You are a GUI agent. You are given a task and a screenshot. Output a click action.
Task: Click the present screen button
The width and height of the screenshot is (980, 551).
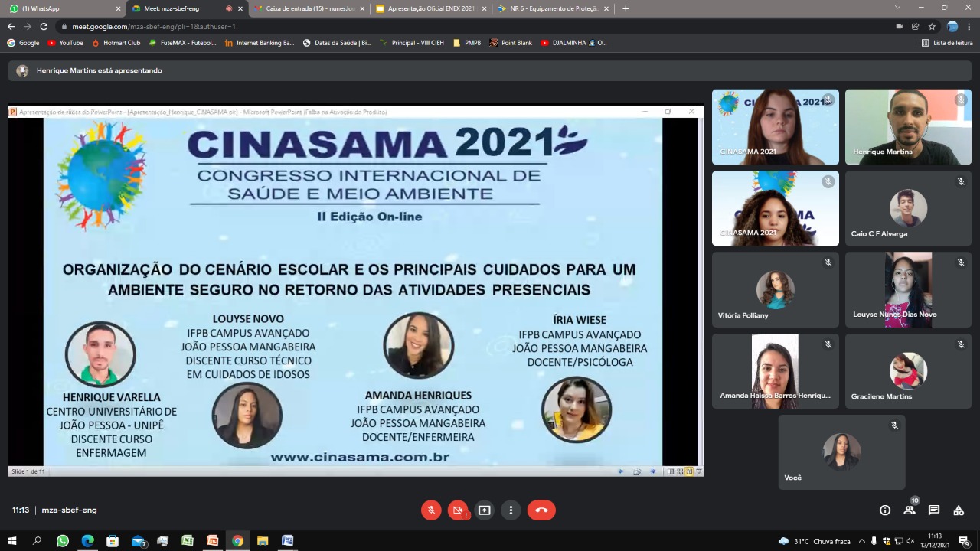click(x=484, y=510)
